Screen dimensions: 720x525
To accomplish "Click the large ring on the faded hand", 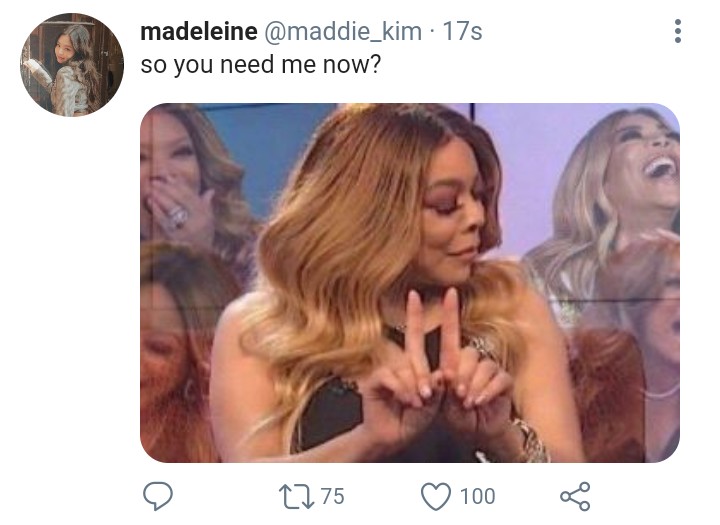I will coord(176,217).
